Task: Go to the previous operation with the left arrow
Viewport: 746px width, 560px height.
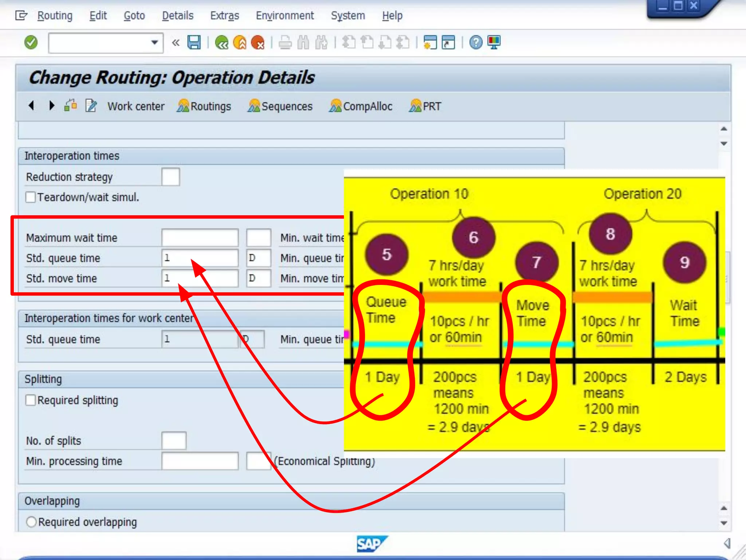Action: (x=32, y=106)
